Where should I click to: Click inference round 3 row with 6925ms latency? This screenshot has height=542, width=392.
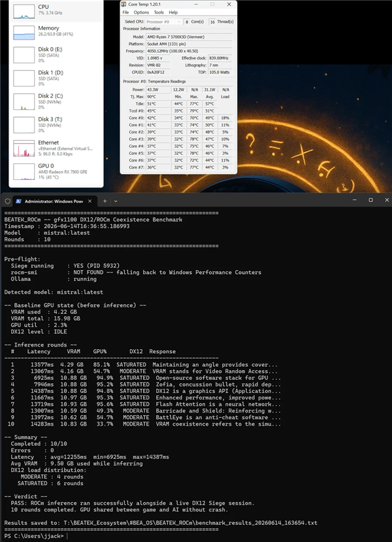(x=146, y=378)
